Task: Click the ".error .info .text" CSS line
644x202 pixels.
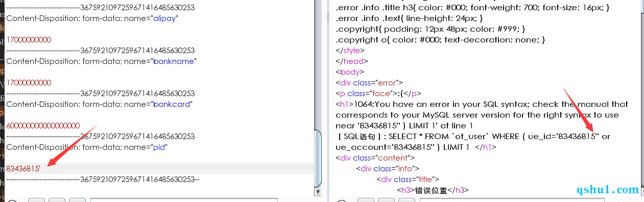Action: (x=409, y=18)
